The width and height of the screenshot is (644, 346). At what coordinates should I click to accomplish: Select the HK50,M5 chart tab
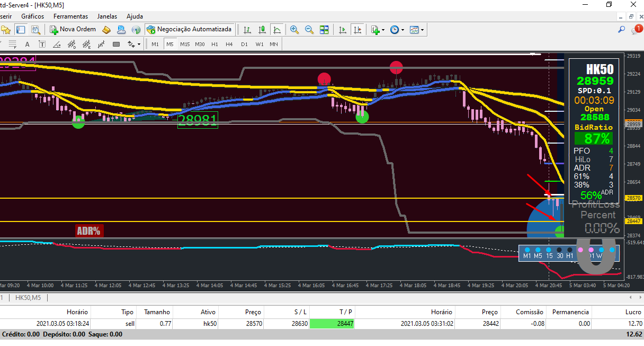[x=28, y=298]
